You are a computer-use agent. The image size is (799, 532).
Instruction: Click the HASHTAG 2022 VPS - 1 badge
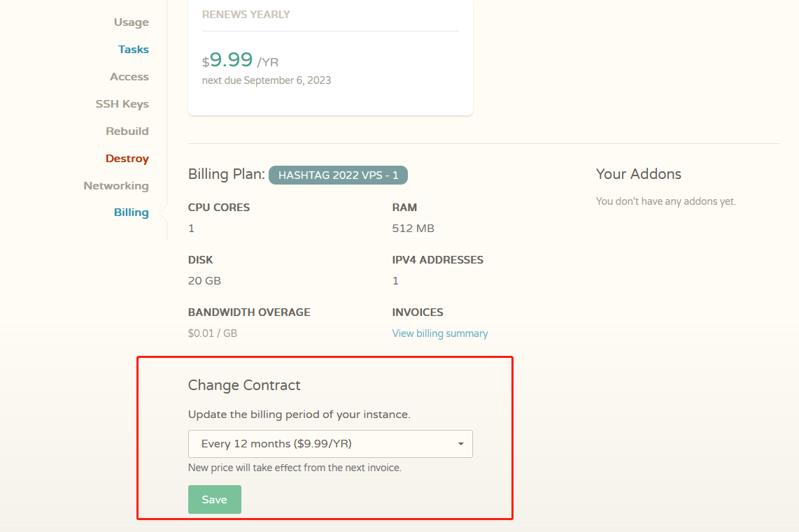click(338, 175)
